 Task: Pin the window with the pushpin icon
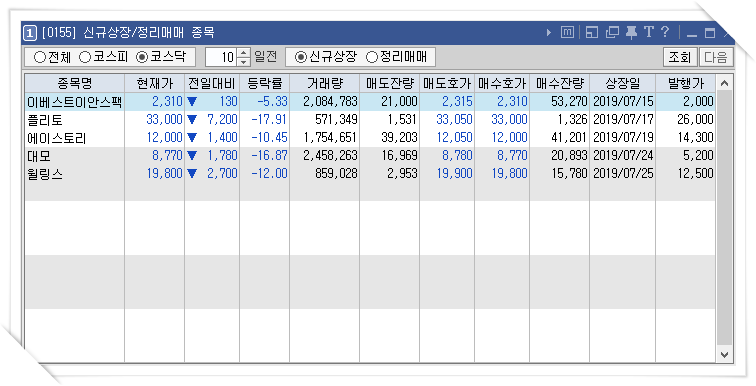click(x=631, y=32)
